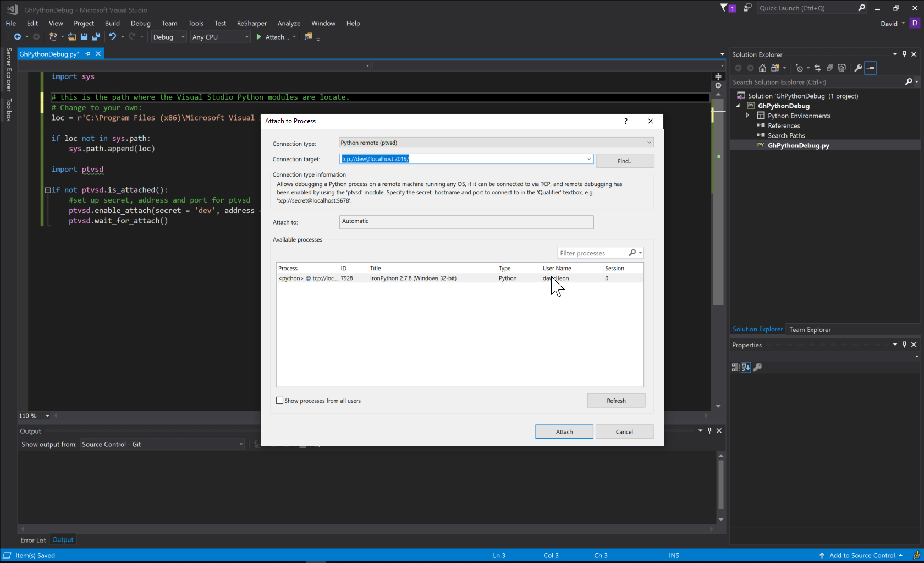Click the Solution Explorer Home icon
Screen dimensions: 924x563
click(762, 68)
